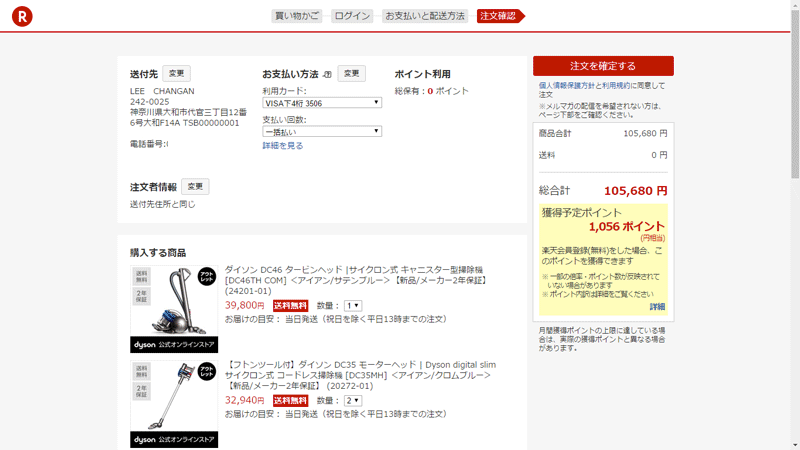This screenshot has height=450, width=800.
Task: Click the Rakuten R logo
Action: [22, 16]
